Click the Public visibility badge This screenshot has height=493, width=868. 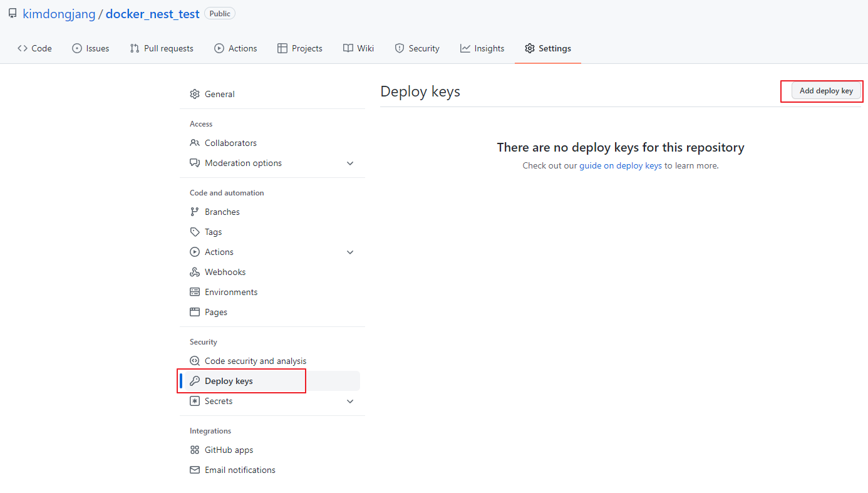220,14
